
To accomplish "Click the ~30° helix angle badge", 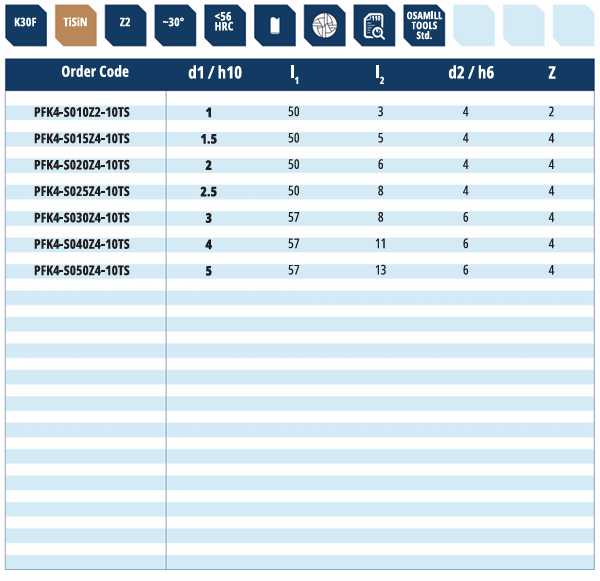I will click(175, 24).
